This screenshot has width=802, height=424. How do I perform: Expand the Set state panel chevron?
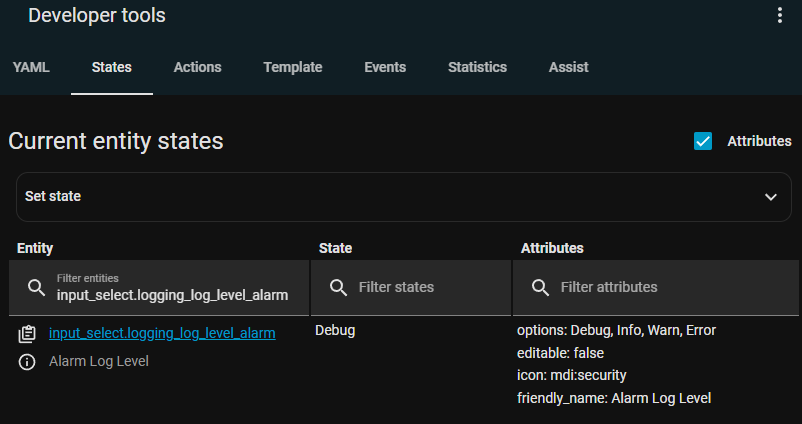tap(771, 197)
